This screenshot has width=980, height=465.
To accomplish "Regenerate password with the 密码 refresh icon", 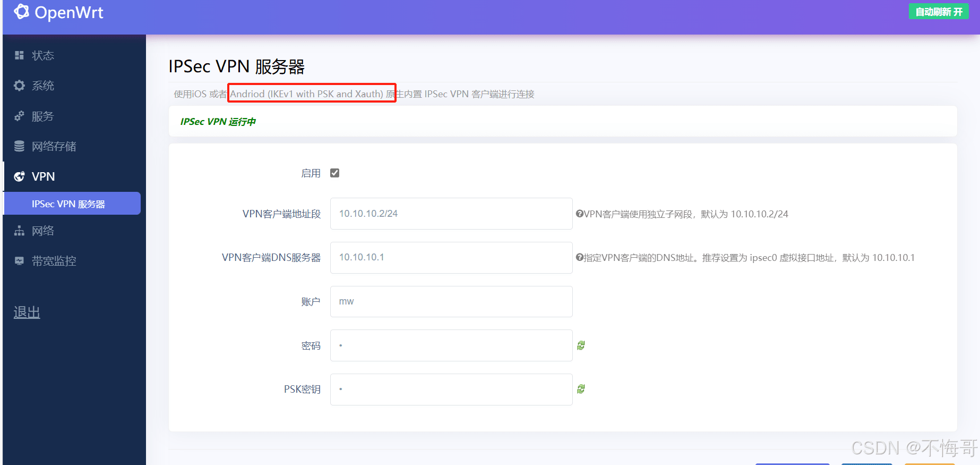I will 581,345.
